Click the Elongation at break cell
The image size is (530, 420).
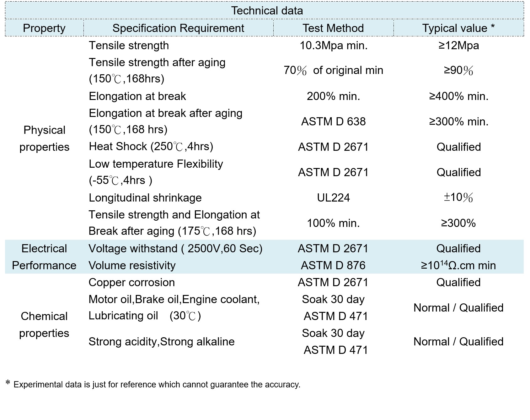click(x=137, y=96)
